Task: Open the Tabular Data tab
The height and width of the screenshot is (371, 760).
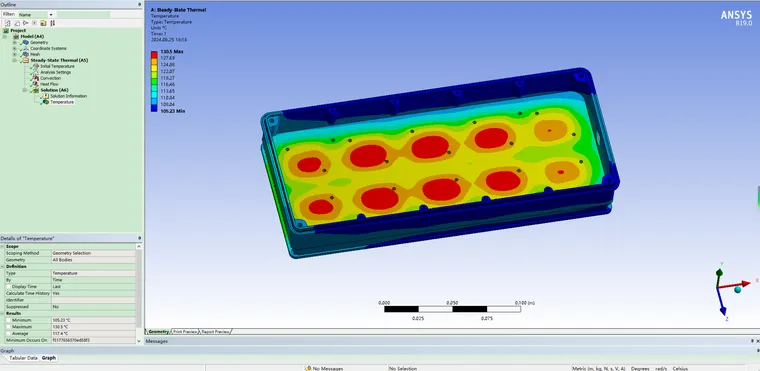Action: [x=23, y=358]
